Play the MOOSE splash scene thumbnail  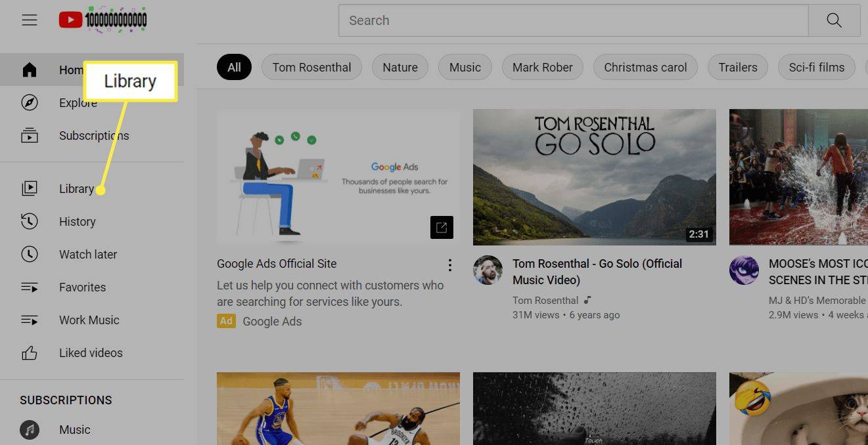(x=798, y=177)
